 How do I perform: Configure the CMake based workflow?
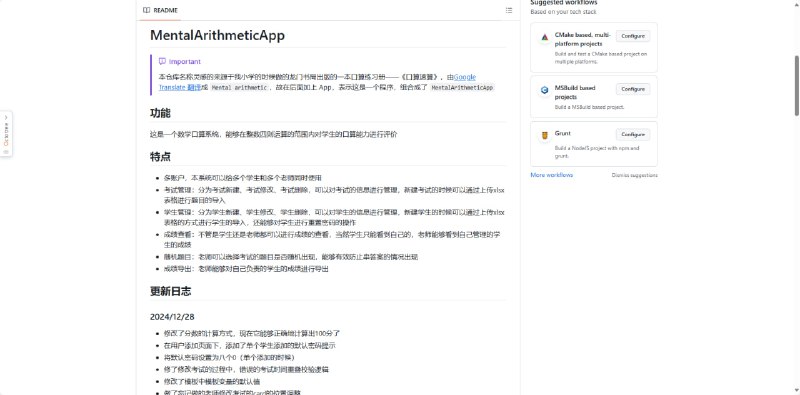tap(633, 36)
